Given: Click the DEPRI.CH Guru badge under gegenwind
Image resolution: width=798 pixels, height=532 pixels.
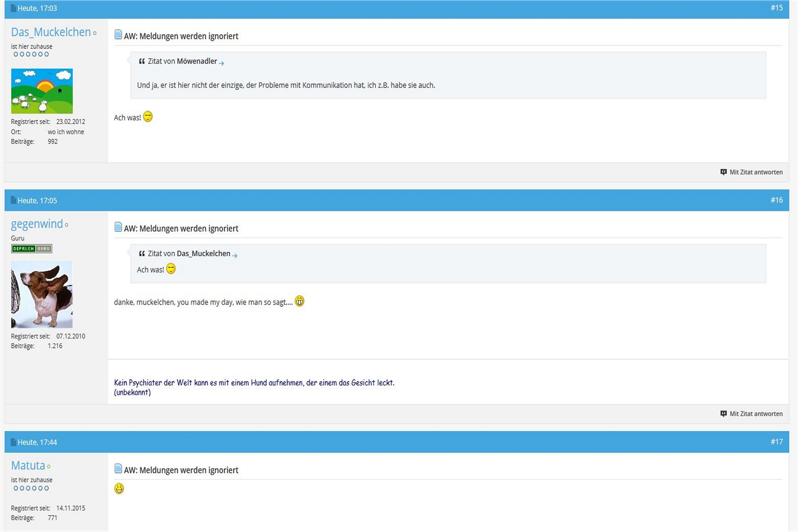Looking at the screenshot, I should click(x=31, y=249).
